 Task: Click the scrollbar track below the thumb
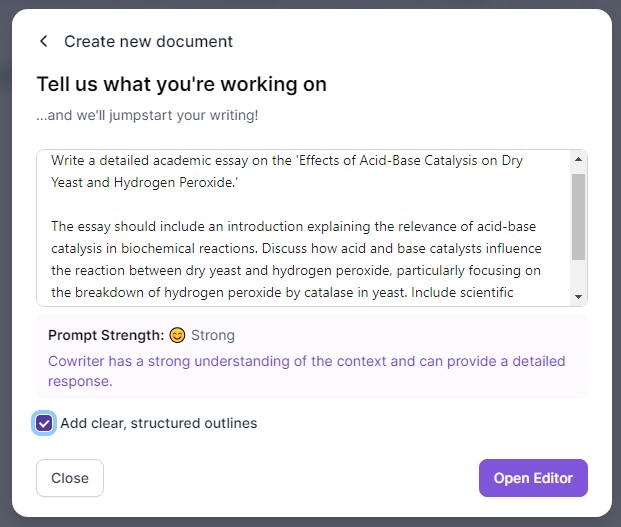(x=578, y=275)
